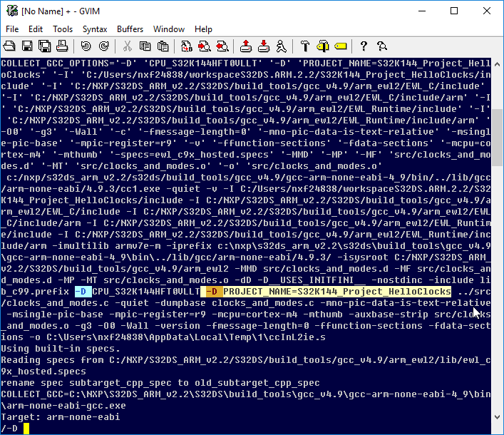Click the scrollbar down arrow
Viewport: 504px width, 435px height.
[498, 417]
